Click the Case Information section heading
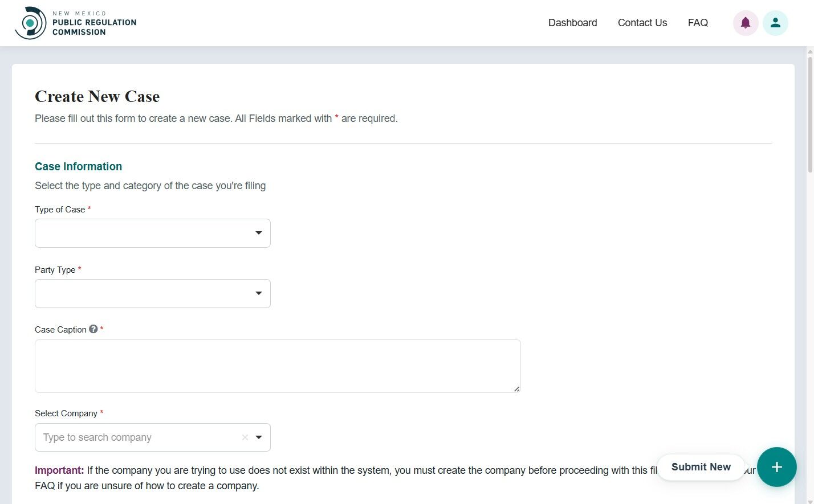 pyautogui.click(x=78, y=166)
